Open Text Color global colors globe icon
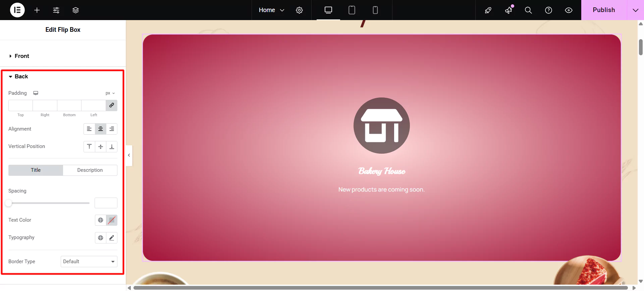Screen dimensions: 644x291 pyautogui.click(x=101, y=220)
